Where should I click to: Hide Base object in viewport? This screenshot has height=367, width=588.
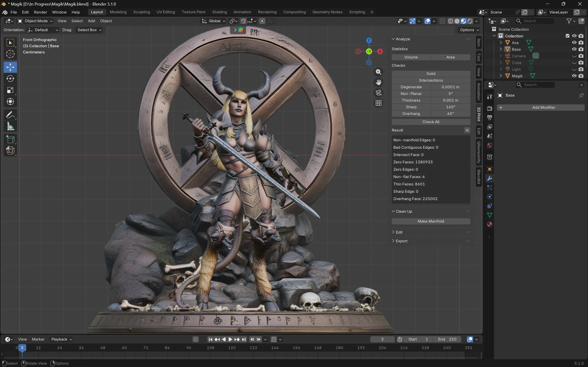(574, 49)
